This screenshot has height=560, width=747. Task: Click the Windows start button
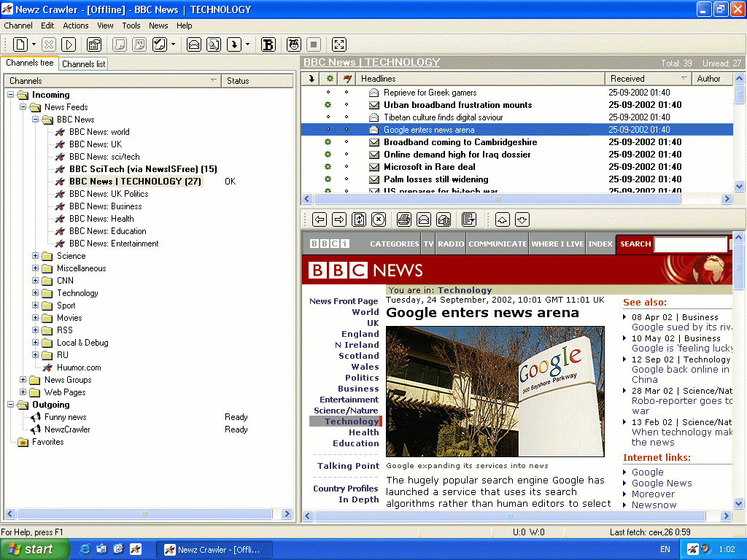coord(34,549)
